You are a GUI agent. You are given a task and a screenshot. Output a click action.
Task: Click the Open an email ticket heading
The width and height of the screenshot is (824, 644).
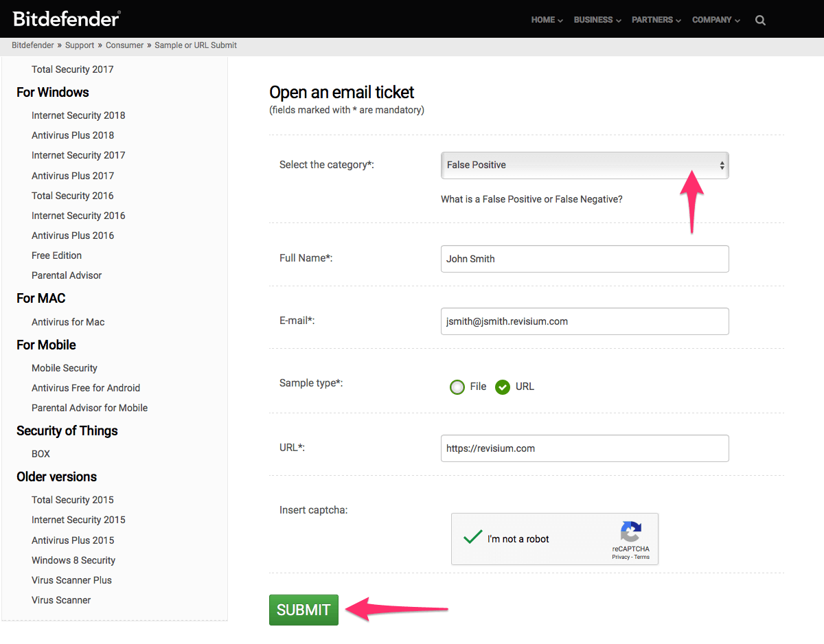(x=342, y=93)
